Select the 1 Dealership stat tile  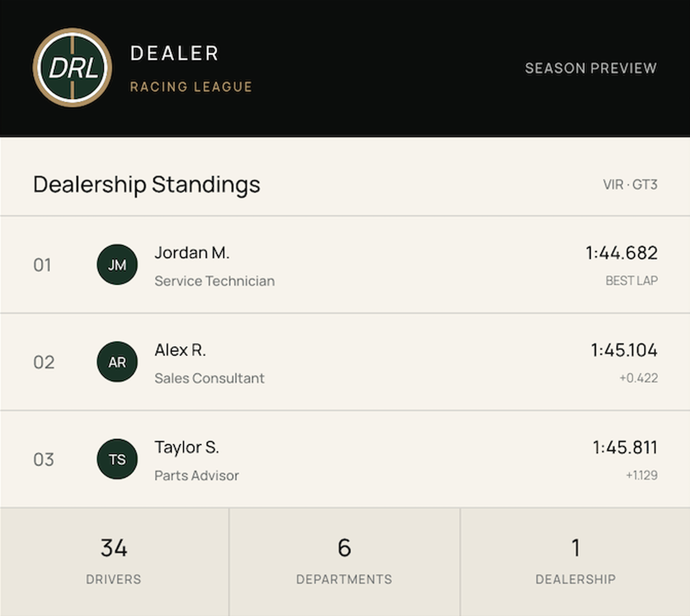pyautogui.click(x=575, y=562)
